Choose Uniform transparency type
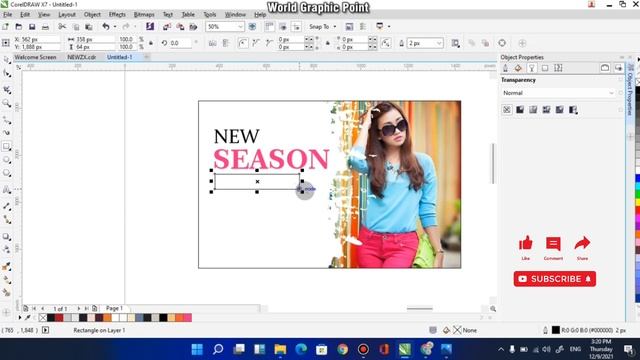This screenshot has height=360, width=640. [520, 110]
